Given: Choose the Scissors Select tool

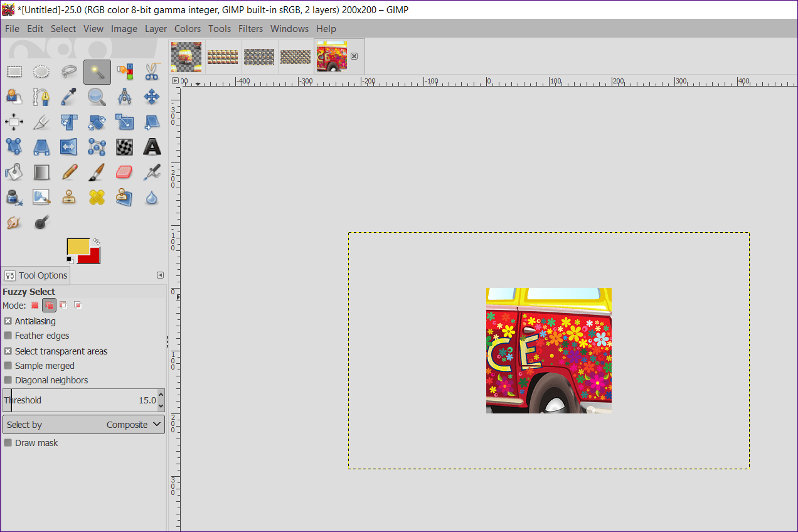Looking at the screenshot, I should pos(152,72).
